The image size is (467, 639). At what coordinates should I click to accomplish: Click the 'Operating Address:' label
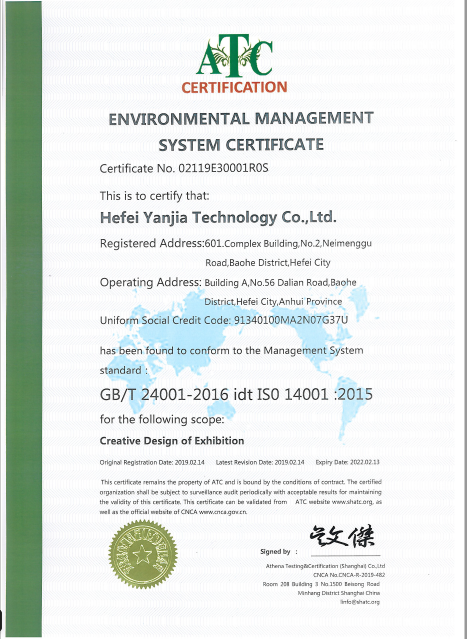pyautogui.click(x=150, y=282)
